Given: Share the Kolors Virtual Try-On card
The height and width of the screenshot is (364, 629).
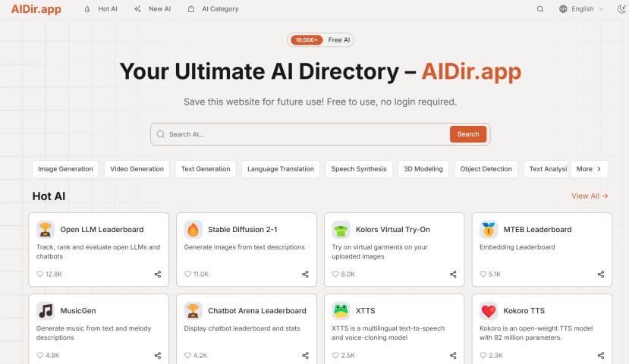Looking at the screenshot, I should 453,275.
